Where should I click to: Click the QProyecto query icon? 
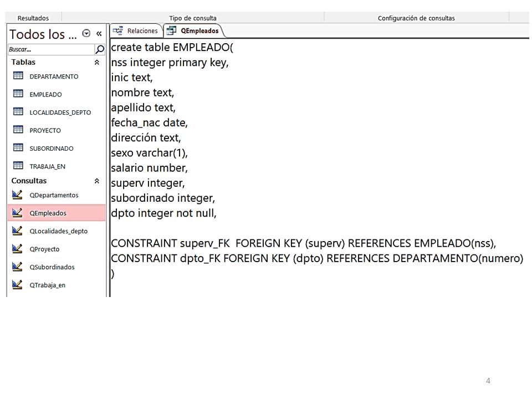(x=17, y=249)
